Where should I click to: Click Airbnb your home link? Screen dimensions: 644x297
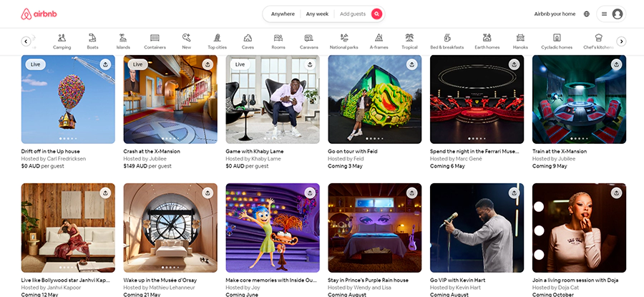(x=555, y=14)
